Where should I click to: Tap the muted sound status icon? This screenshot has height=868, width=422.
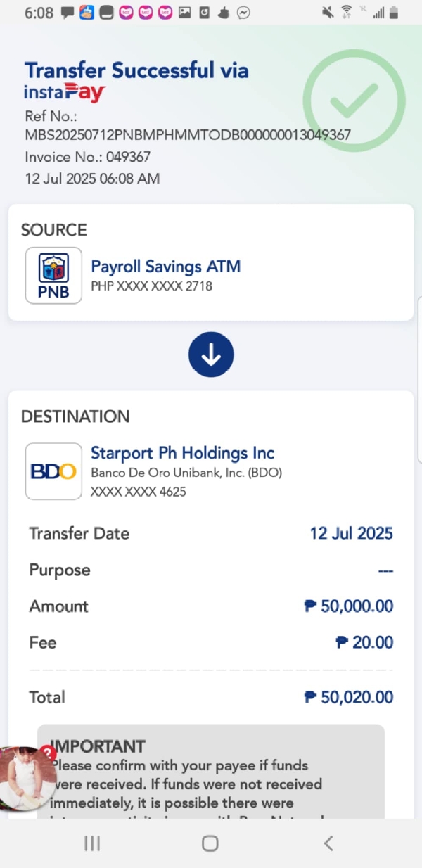[327, 12]
